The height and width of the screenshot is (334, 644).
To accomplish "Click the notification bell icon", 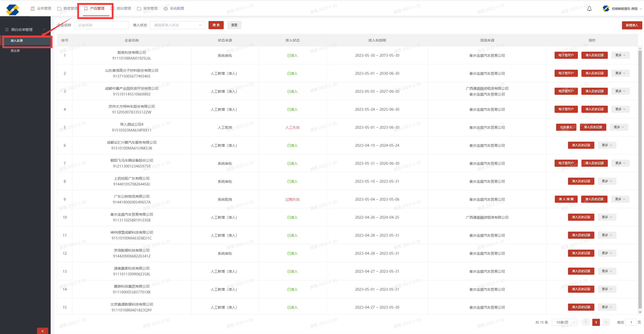I will pos(589,9).
